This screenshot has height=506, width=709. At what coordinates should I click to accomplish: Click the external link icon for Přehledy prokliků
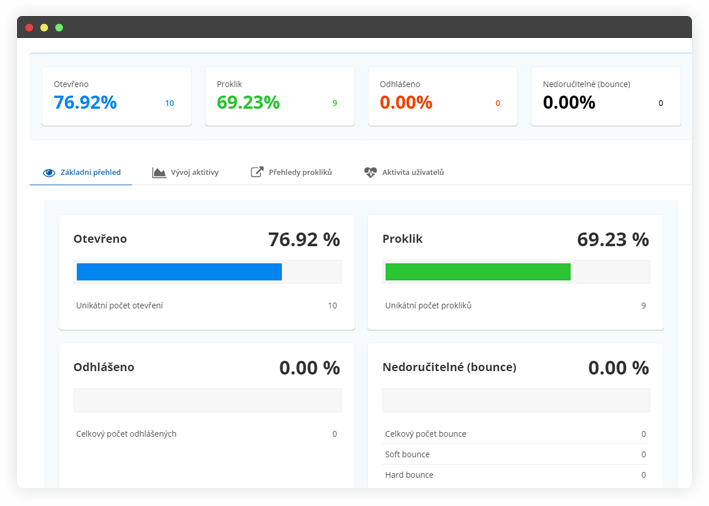point(257,172)
